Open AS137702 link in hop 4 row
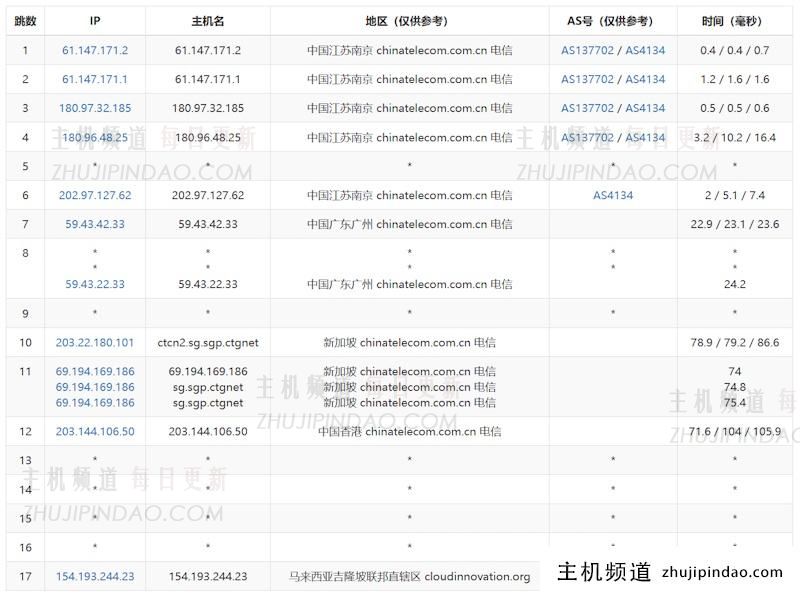Screen dimensions: 800x596 pyautogui.click(x=587, y=137)
